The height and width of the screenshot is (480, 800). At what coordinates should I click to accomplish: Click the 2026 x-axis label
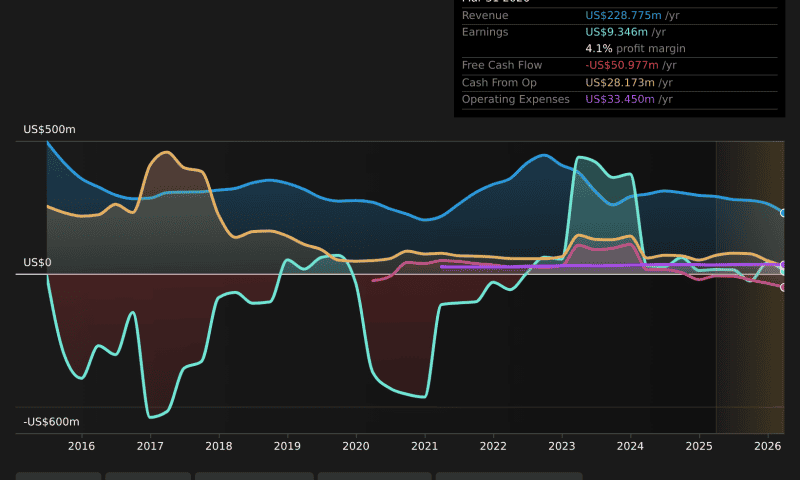(768, 446)
